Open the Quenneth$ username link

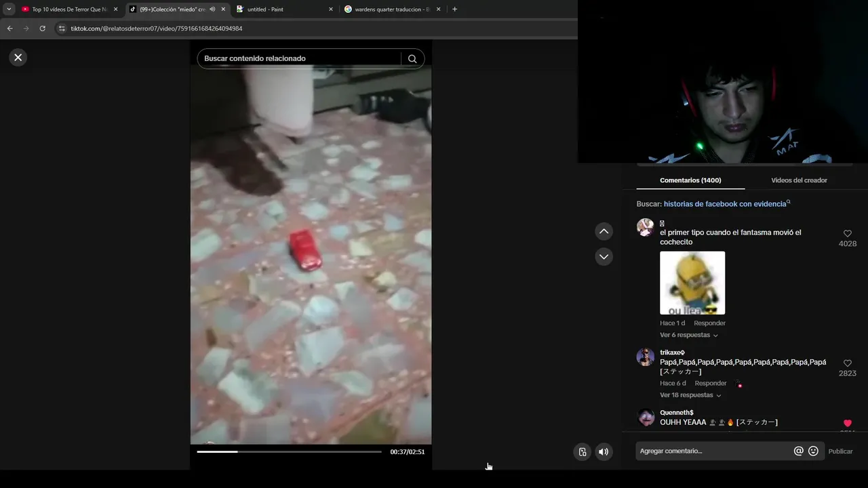(677, 413)
